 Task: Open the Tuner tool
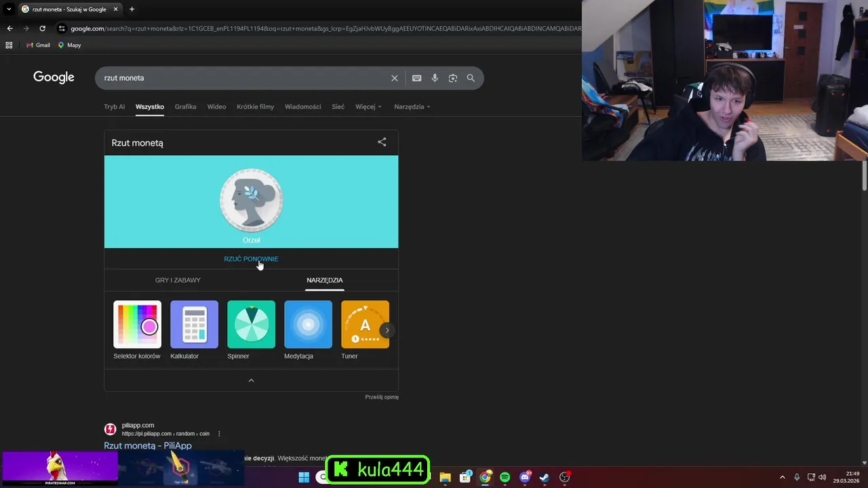[x=365, y=330]
